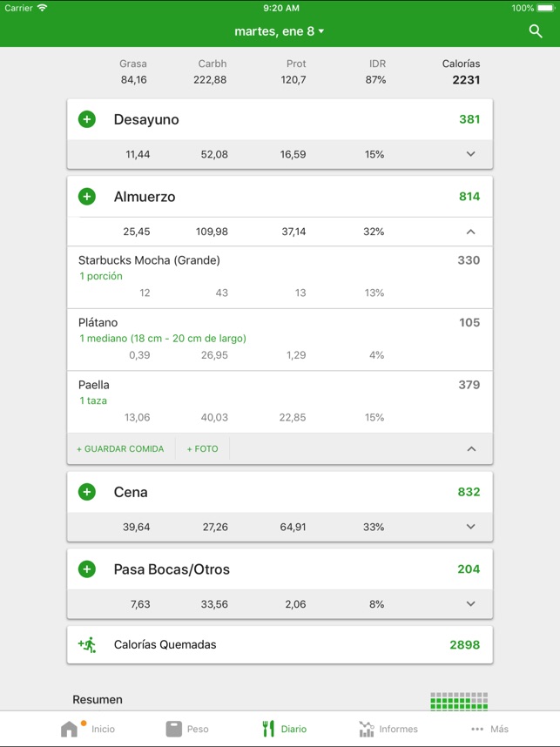This screenshot has height=747, width=560.
Task: Open the Peso scale icon
Action: point(174,729)
